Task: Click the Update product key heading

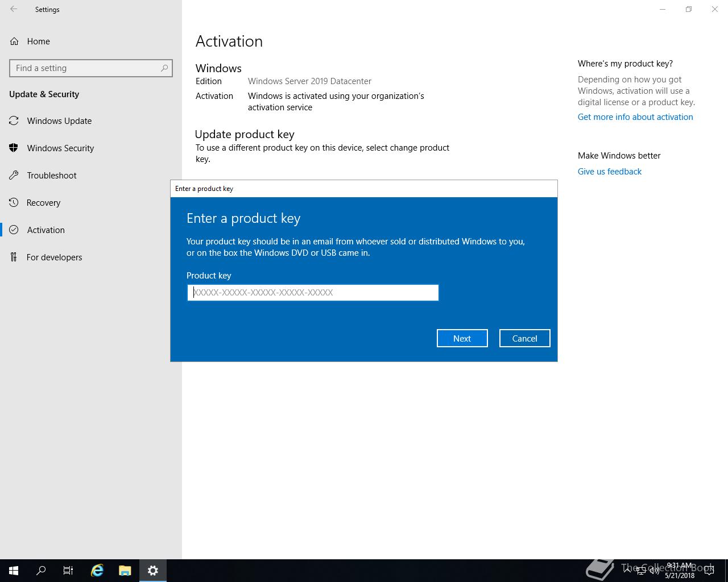Action: 245,135
